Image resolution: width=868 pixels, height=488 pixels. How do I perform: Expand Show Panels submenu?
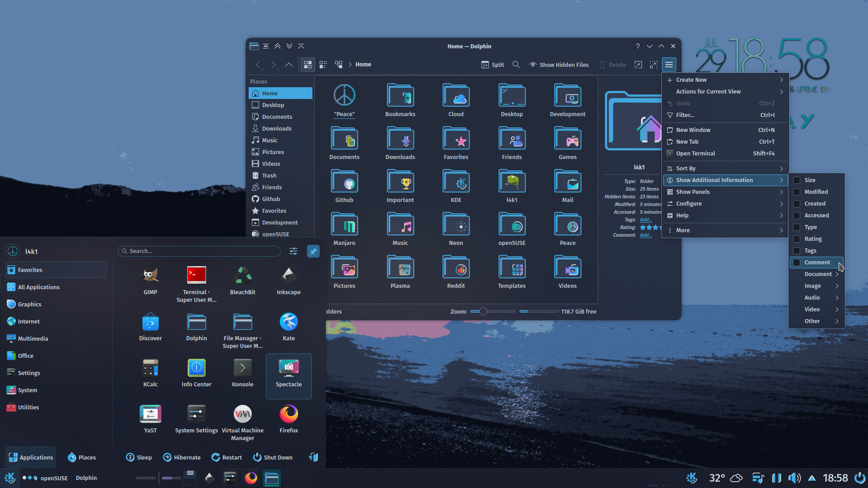coord(725,192)
